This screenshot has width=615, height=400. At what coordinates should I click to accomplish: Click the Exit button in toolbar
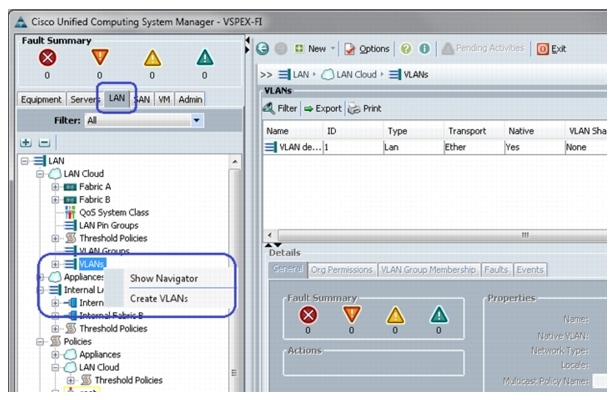tap(552, 48)
